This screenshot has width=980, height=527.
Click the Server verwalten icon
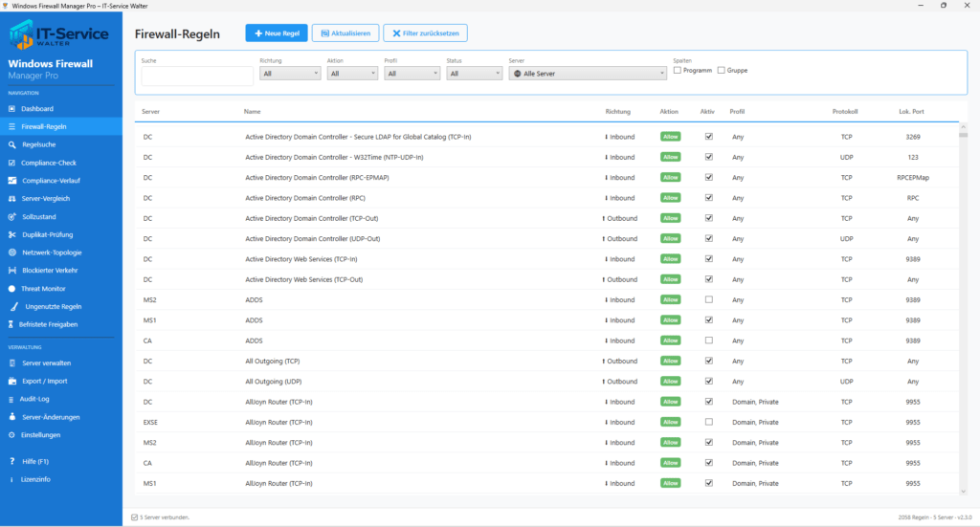click(x=11, y=362)
